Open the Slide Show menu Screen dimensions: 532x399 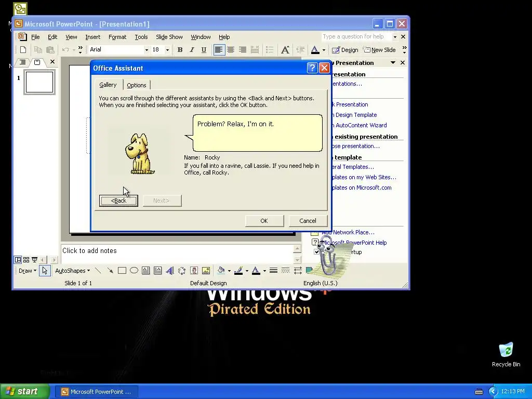pos(169,37)
